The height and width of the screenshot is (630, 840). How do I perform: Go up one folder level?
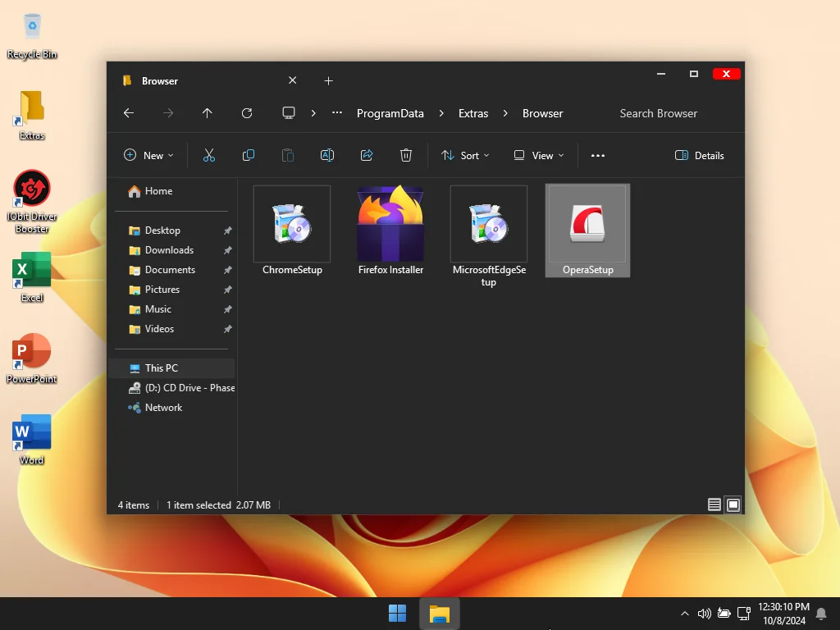(208, 113)
